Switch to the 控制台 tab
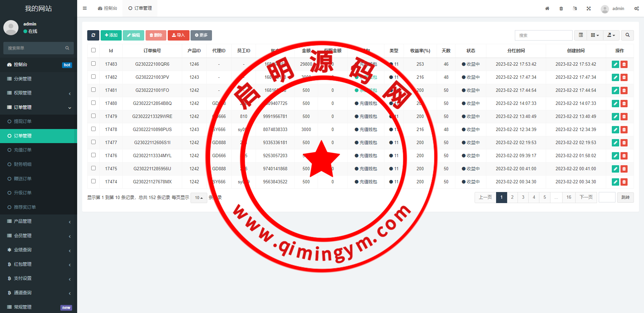644x313 pixels. pyautogui.click(x=108, y=8)
